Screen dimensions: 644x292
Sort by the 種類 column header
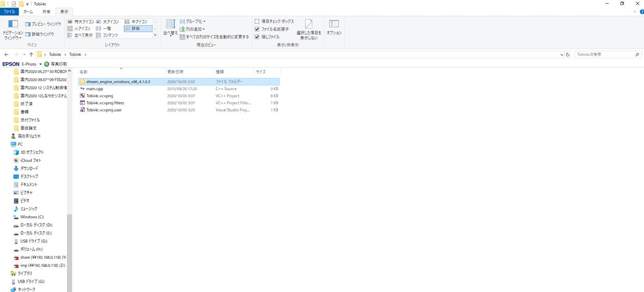234,72
